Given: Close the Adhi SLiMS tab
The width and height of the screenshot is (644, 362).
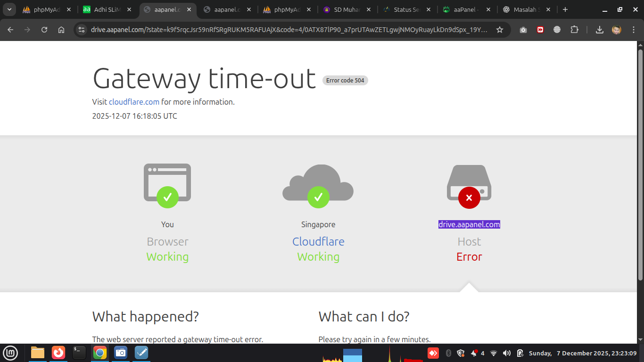Looking at the screenshot, I should click(x=129, y=9).
